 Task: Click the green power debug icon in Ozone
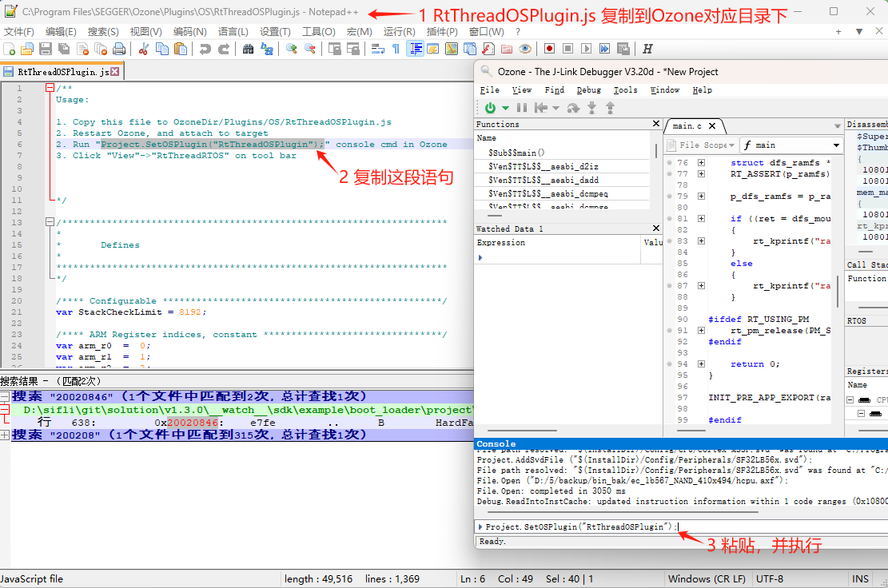click(491, 108)
